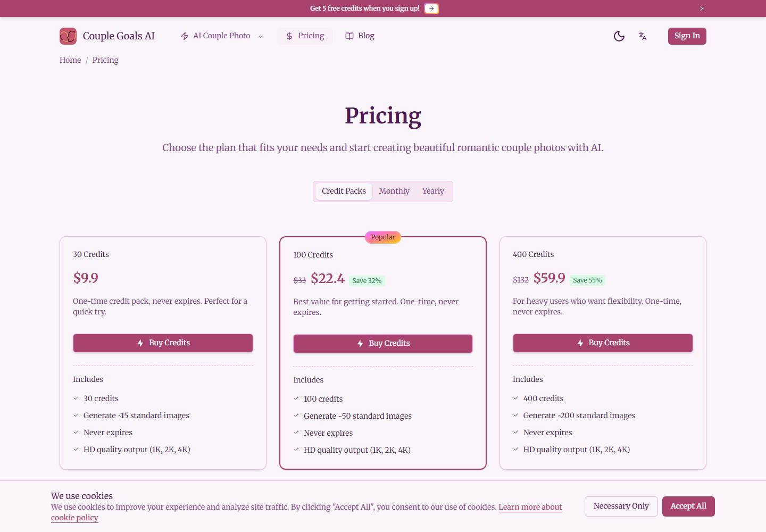Open the Pricing nav item
The height and width of the screenshot is (532, 766).
click(x=304, y=36)
